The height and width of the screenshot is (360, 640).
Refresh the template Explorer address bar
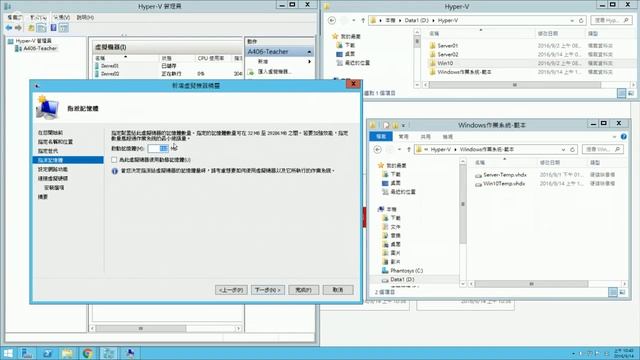(x=572, y=150)
